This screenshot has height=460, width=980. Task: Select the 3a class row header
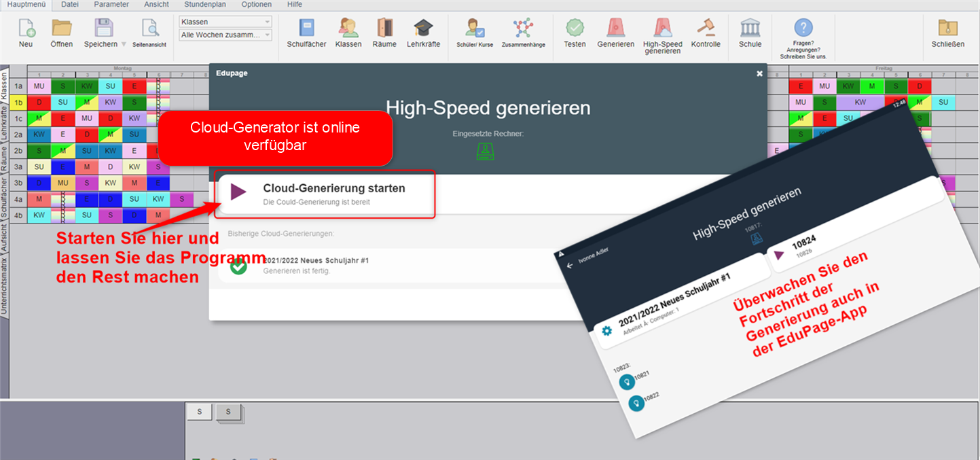pyautogui.click(x=18, y=166)
